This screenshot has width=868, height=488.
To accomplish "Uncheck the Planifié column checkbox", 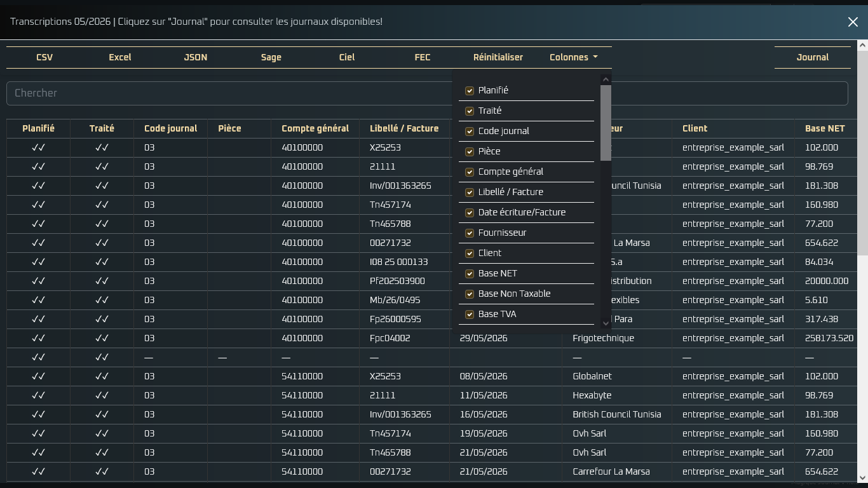I will tap(470, 91).
